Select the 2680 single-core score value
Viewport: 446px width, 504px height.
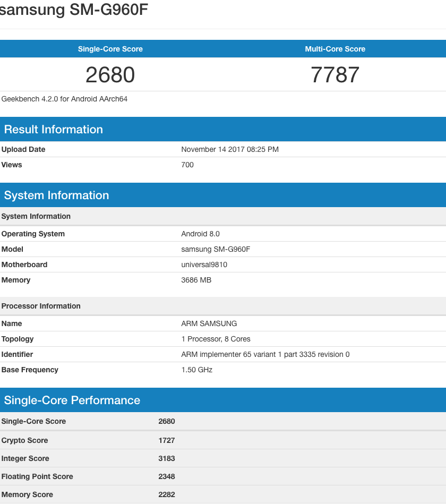tap(110, 75)
